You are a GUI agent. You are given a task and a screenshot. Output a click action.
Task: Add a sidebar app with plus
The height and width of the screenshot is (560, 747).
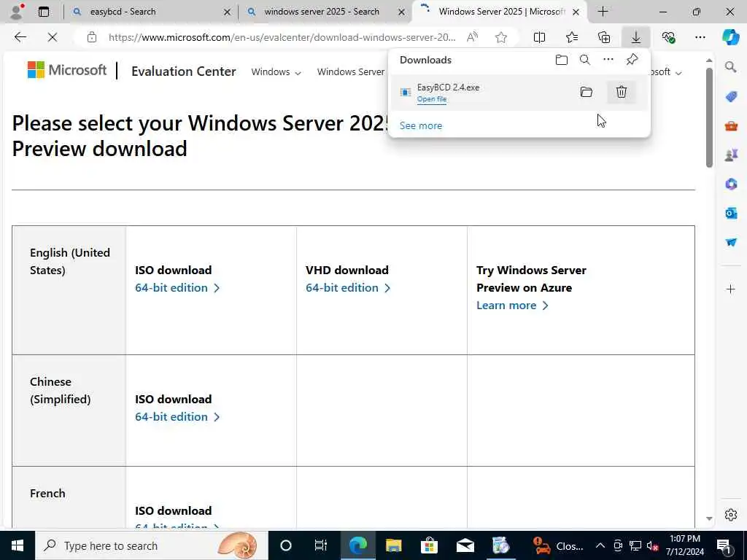pyautogui.click(x=731, y=289)
